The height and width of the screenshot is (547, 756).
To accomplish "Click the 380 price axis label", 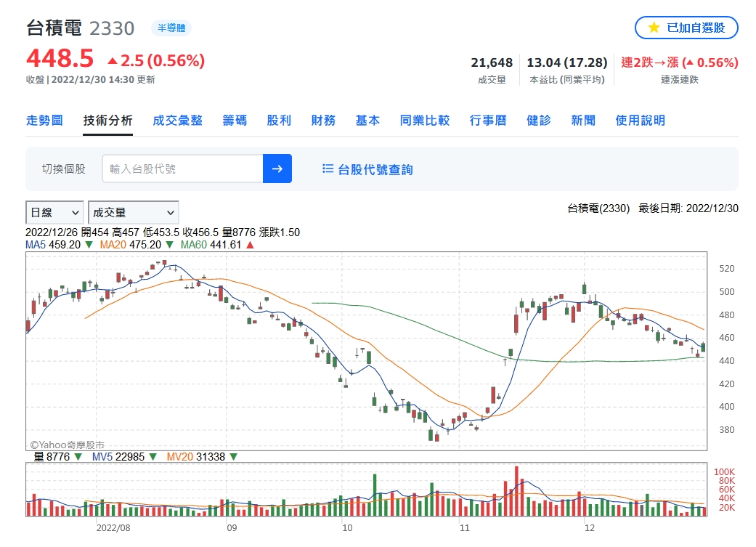I will [727, 430].
